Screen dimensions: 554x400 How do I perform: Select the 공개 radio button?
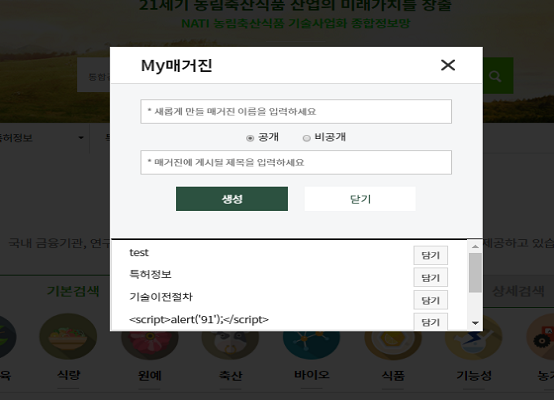coord(250,138)
